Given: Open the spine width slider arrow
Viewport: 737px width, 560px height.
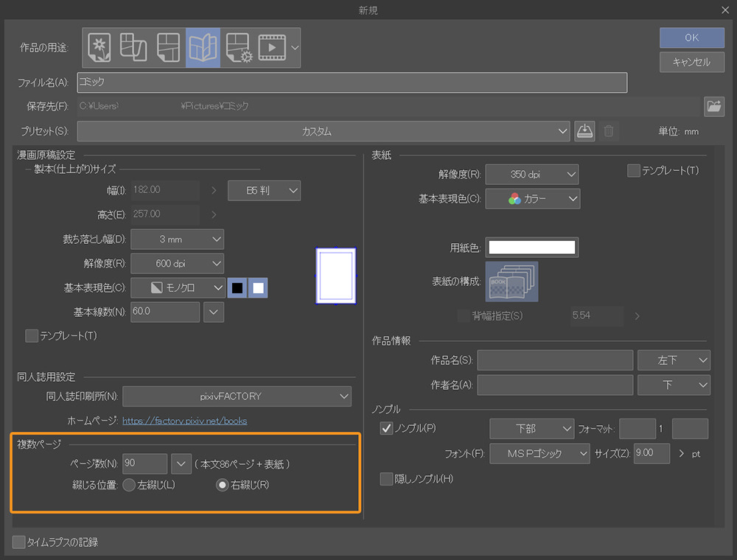Looking at the screenshot, I should point(637,316).
